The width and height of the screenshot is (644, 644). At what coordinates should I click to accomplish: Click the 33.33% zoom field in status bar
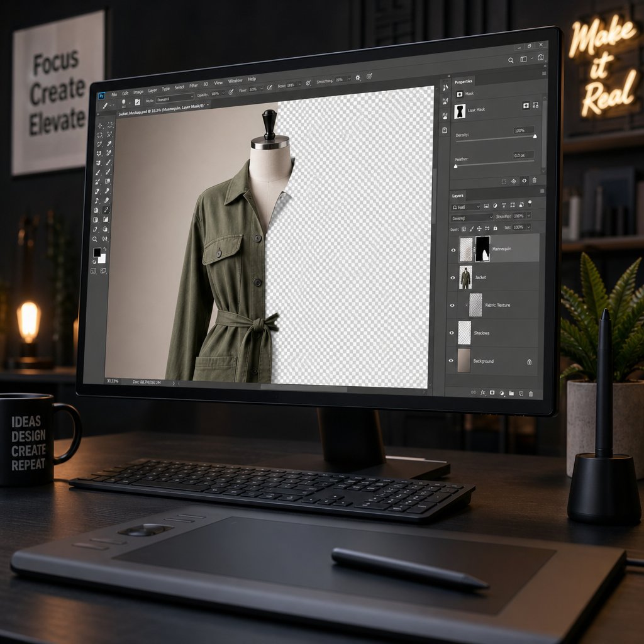pos(113,381)
